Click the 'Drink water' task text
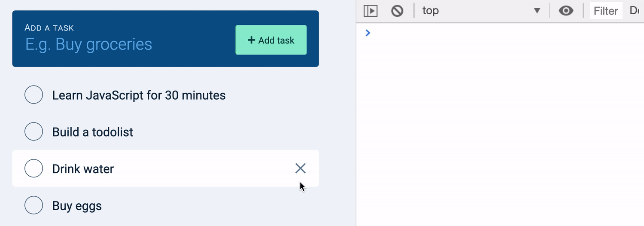 83,169
